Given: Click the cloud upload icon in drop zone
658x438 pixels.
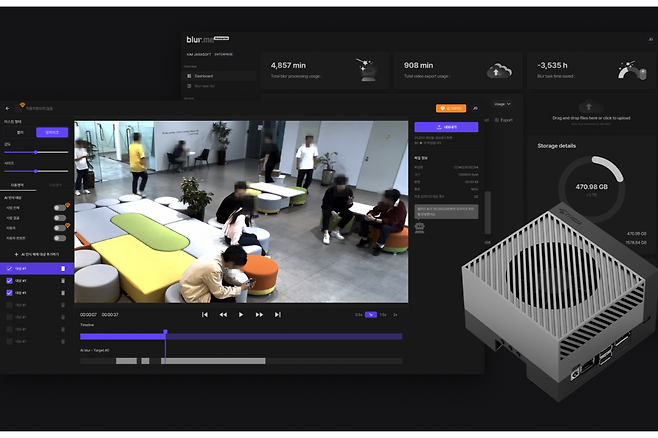Looking at the screenshot, I should tap(590, 105).
